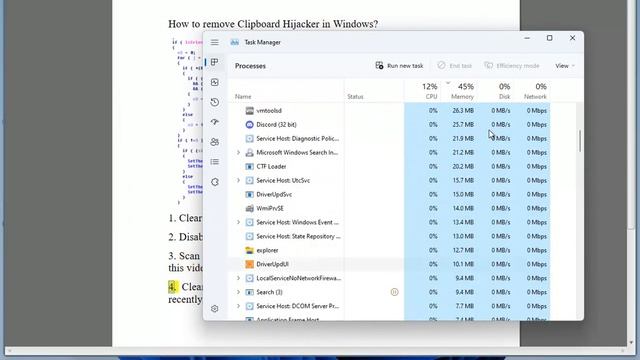640x360 pixels.
Task: Select the Discord (32 bit) process row
Action: [x=389, y=124]
